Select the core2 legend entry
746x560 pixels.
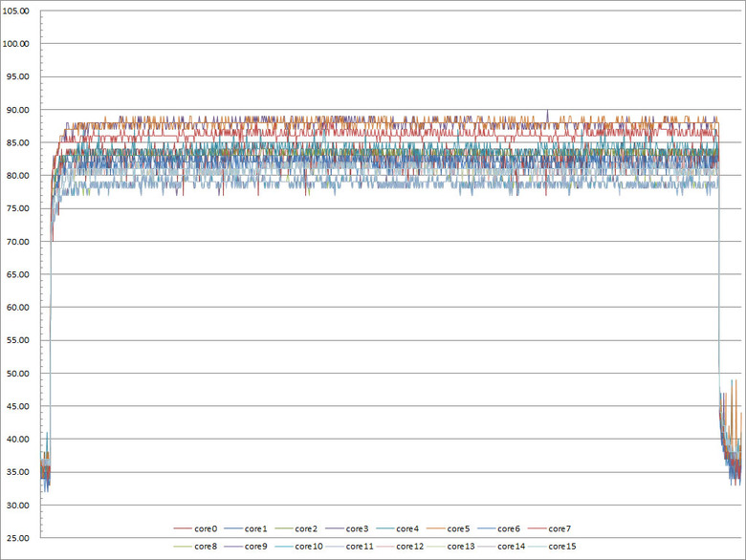click(x=296, y=528)
